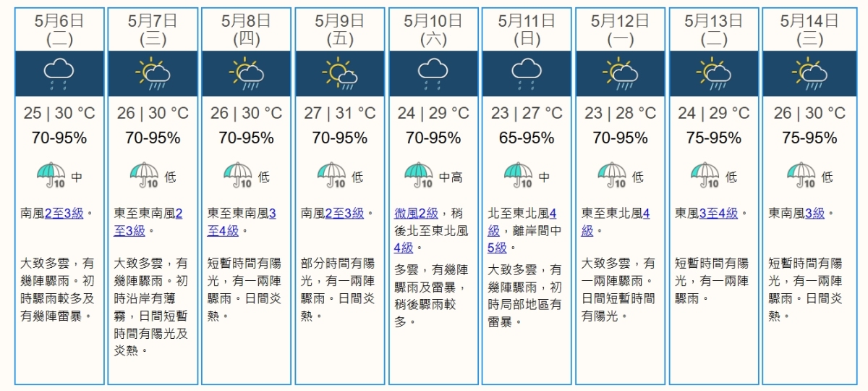Open the 3級 wind link on 5月14日

point(814,213)
